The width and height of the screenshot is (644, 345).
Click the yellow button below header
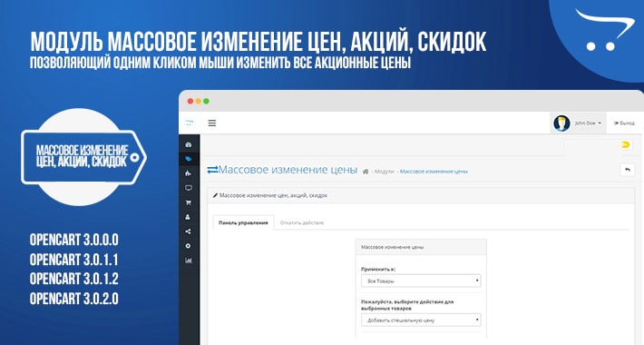[626, 144]
